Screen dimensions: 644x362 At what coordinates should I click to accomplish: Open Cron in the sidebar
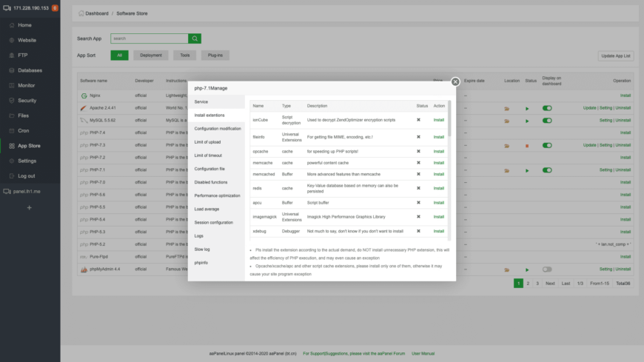point(24,130)
